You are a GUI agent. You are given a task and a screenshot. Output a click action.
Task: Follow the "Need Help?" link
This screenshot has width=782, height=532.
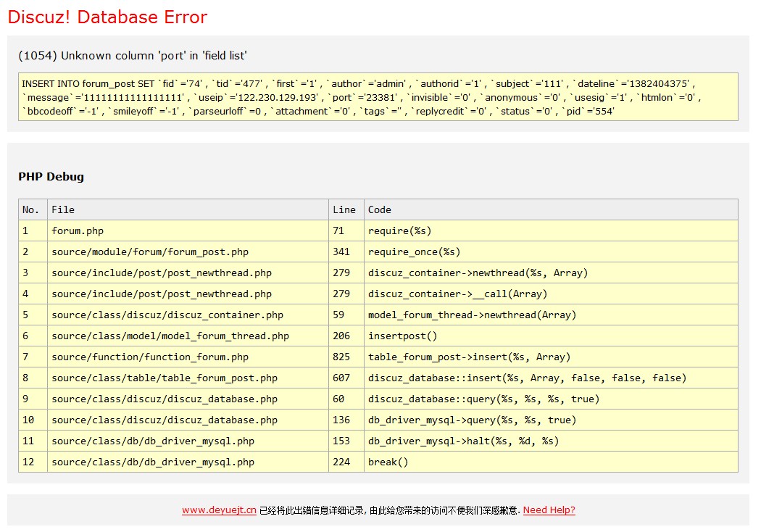(x=549, y=510)
